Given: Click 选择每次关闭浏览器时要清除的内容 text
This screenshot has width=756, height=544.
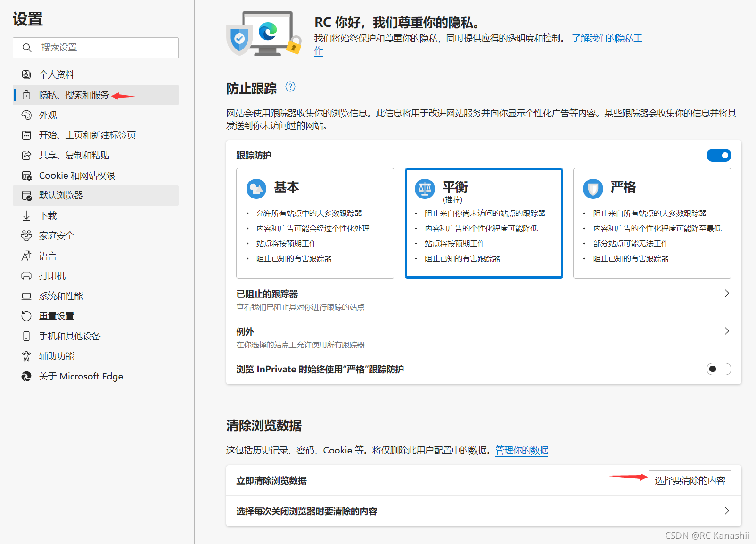Looking at the screenshot, I should (306, 511).
